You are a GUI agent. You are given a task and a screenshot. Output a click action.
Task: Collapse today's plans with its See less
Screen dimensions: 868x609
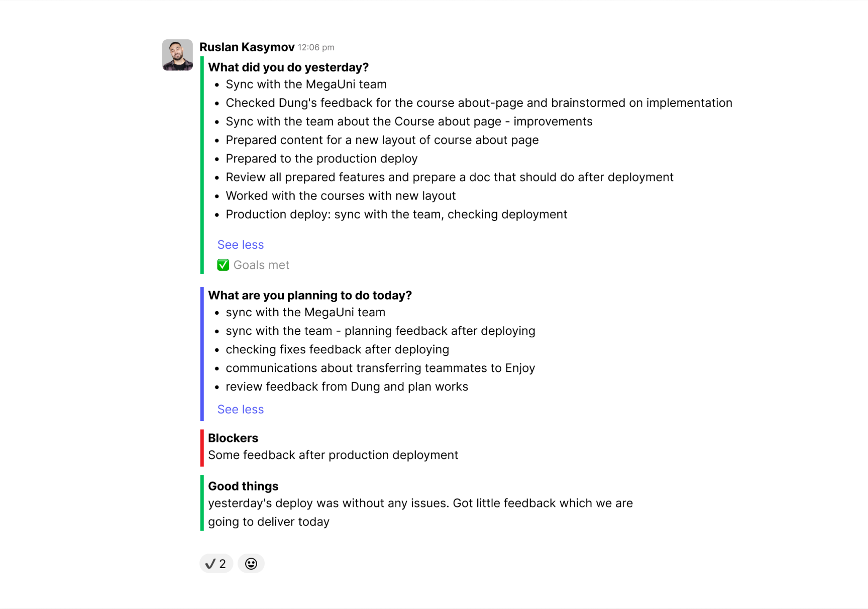[x=240, y=409]
